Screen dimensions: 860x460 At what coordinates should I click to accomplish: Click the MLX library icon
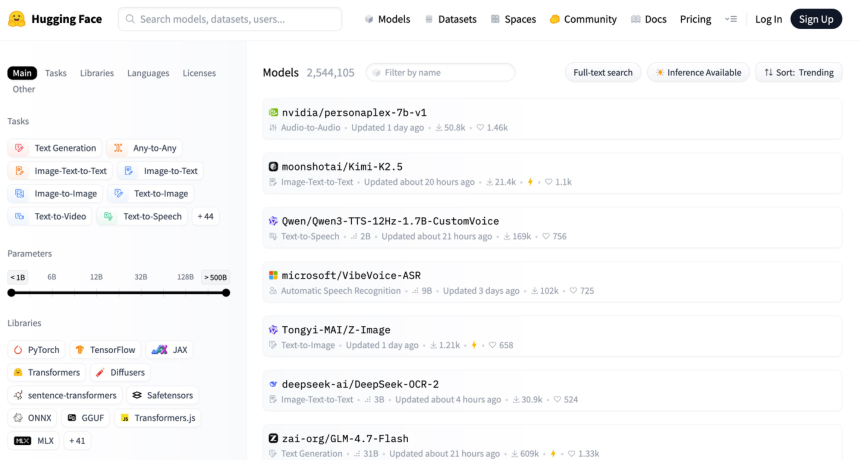pos(22,441)
